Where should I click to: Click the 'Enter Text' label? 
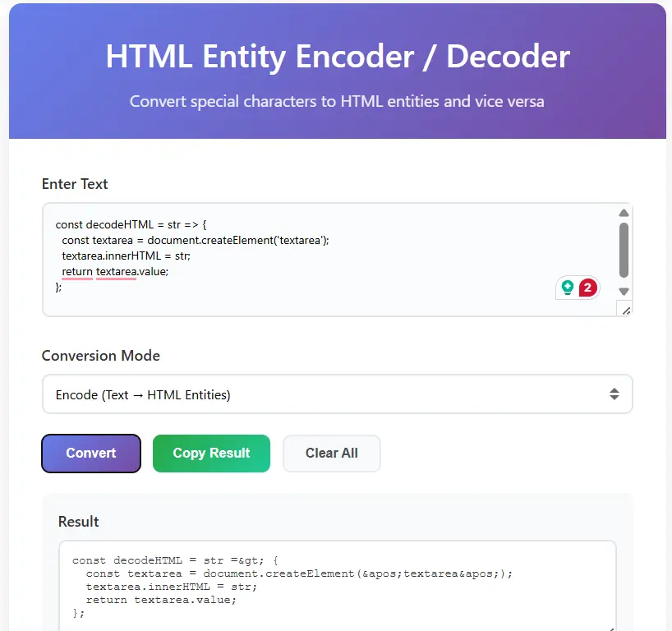coord(75,184)
